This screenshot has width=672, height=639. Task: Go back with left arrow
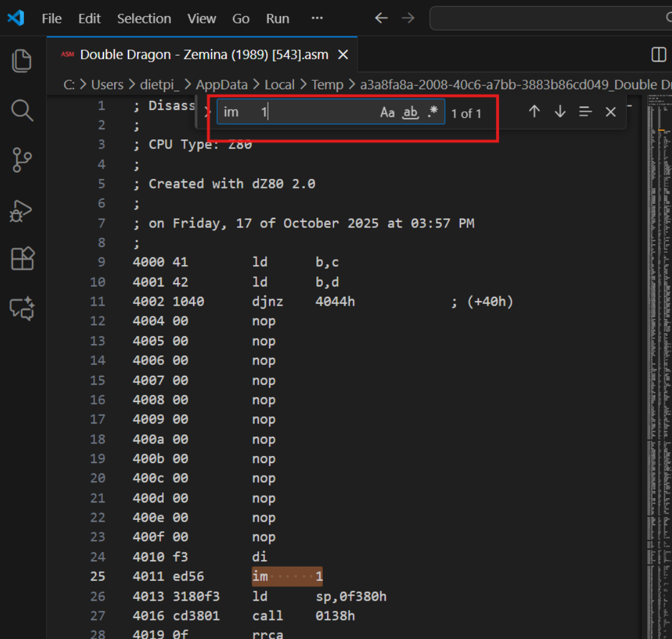381,18
